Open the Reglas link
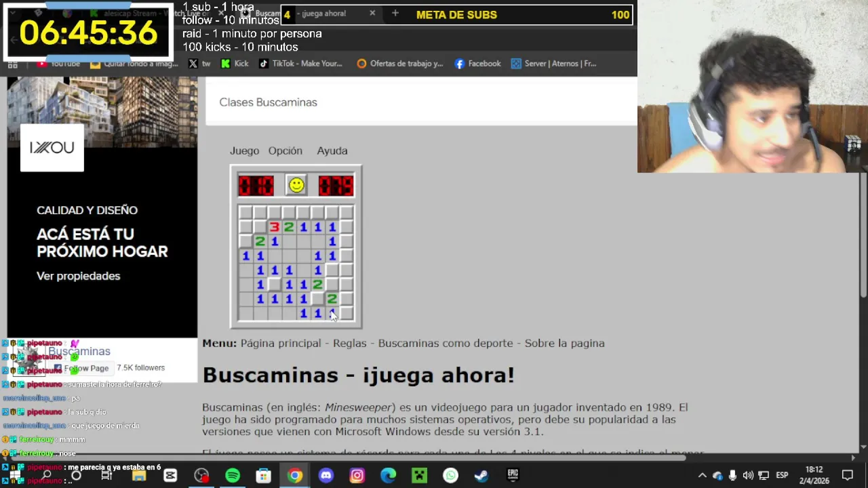The height and width of the screenshot is (488, 868). [350, 343]
